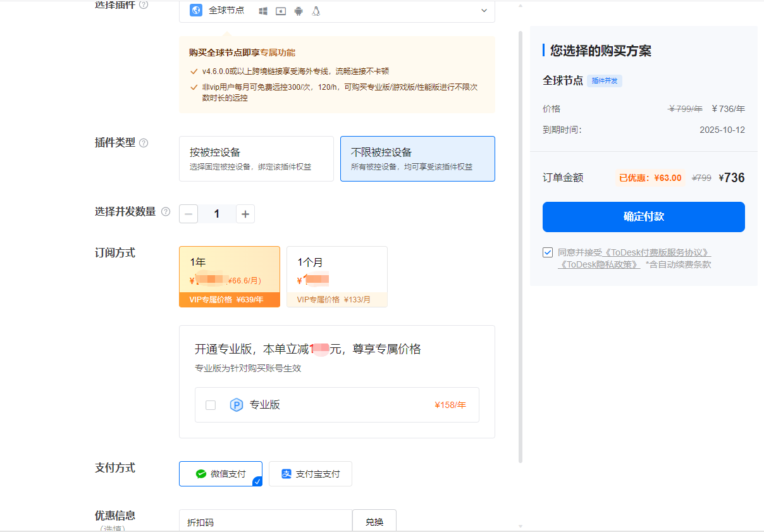Click the WeChat pay green icon
Screen dimensions: 764x532
point(201,474)
